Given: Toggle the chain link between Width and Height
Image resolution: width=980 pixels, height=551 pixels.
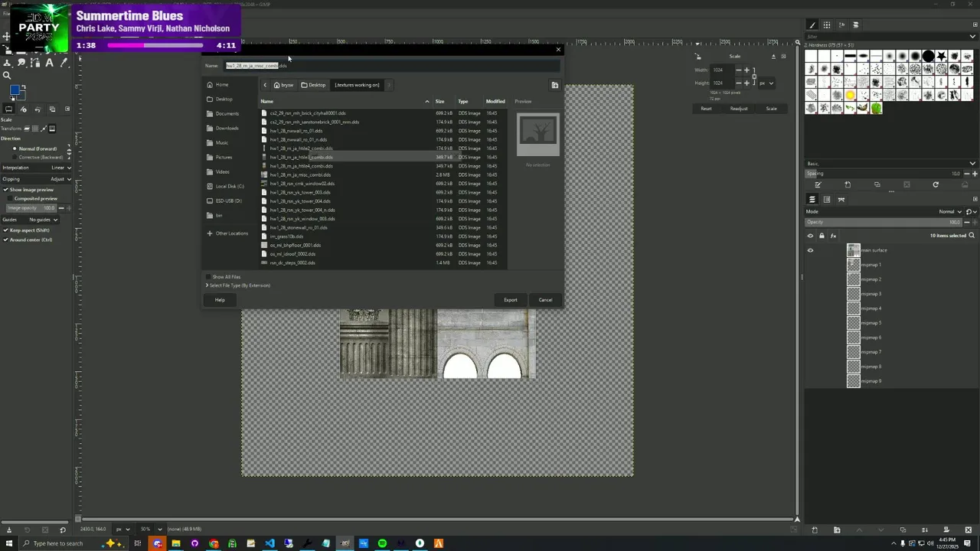Looking at the screenshot, I should 754,77.
